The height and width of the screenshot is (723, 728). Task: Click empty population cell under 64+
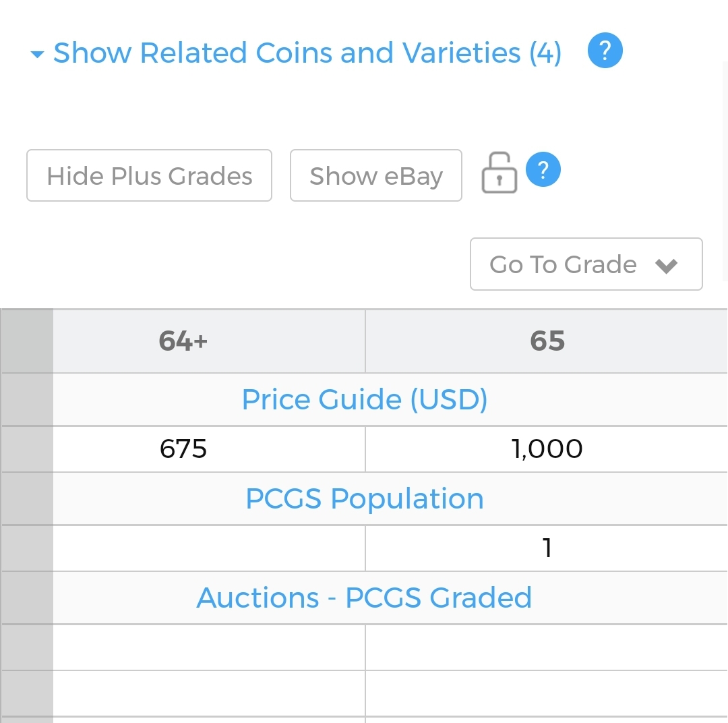210,548
